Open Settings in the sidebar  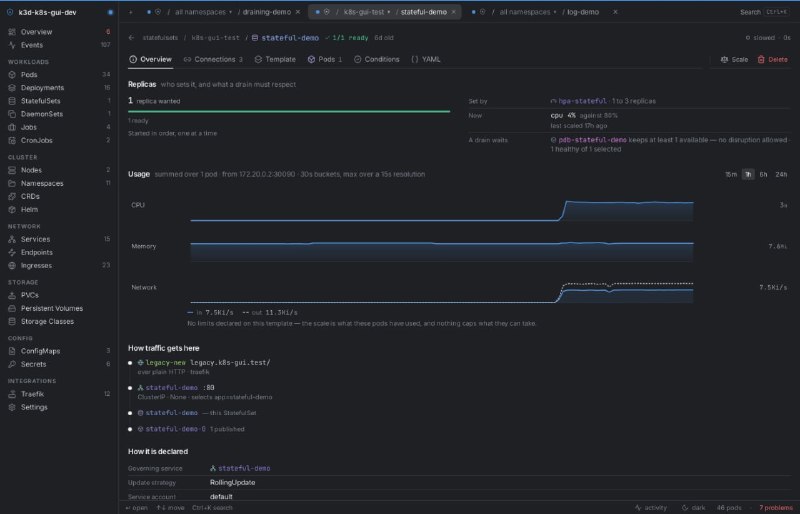tap(59, 407)
